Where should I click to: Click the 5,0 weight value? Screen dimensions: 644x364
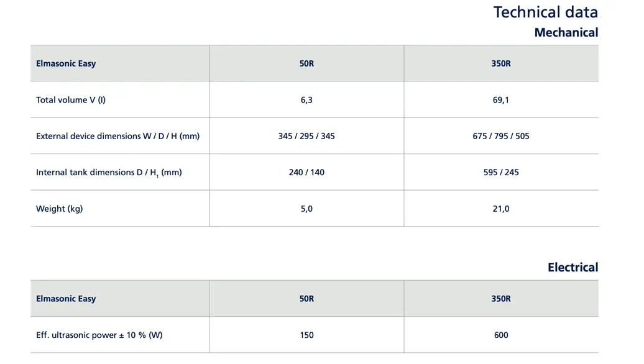[x=306, y=209]
